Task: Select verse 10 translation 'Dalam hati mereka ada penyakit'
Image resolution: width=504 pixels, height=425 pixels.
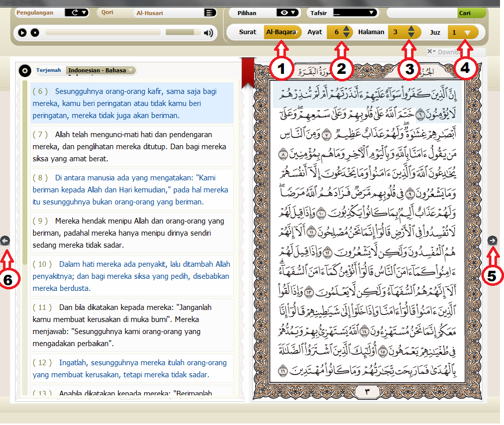Action: 132,276
